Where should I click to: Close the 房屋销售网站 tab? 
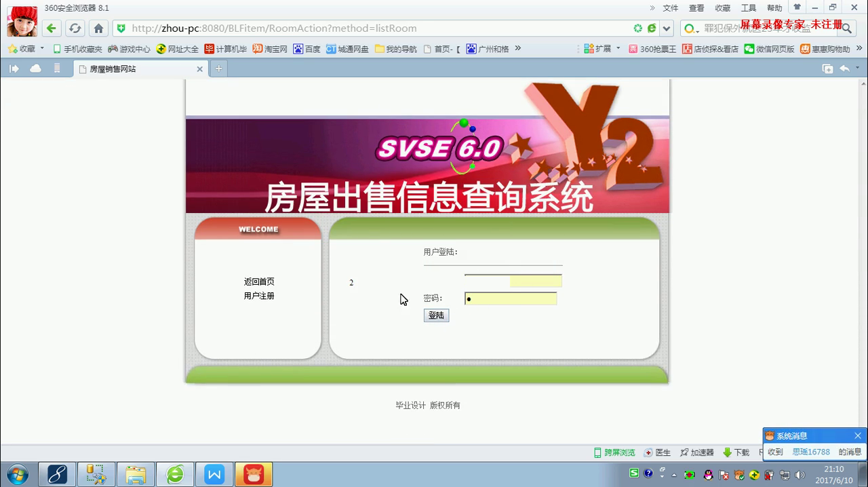point(200,69)
